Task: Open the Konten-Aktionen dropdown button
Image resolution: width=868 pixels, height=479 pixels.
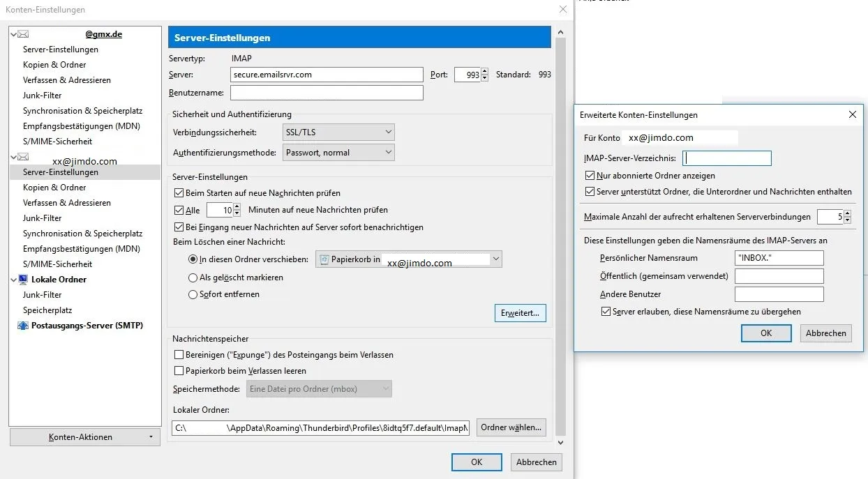Action: coord(85,437)
